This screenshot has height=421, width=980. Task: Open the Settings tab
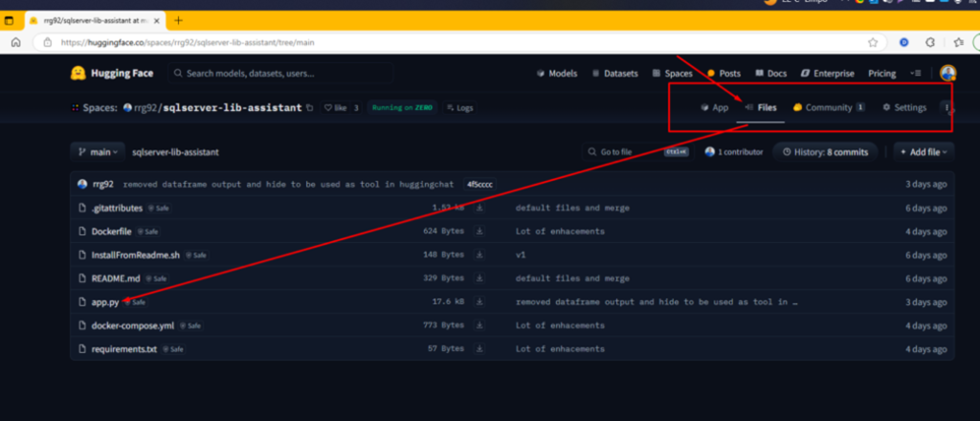(x=903, y=108)
